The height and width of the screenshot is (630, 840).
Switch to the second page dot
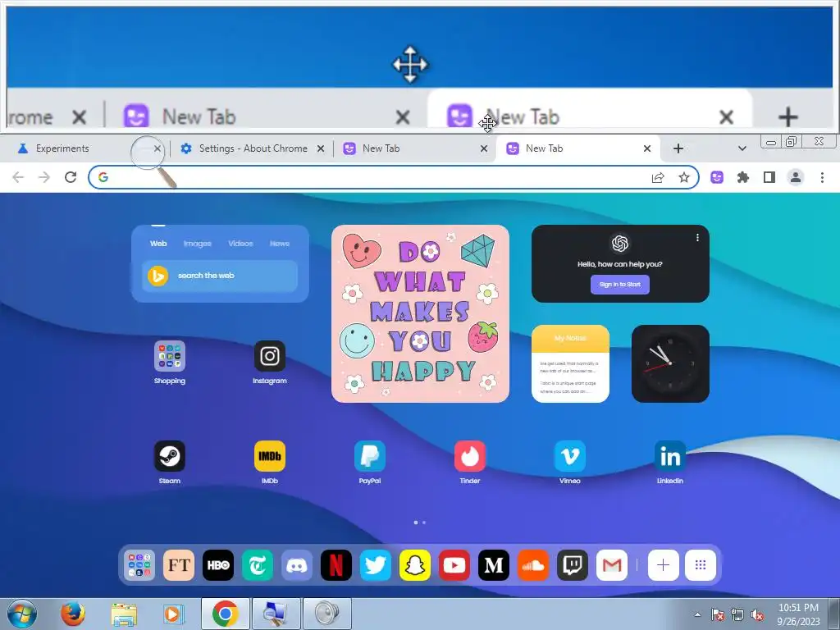424,523
